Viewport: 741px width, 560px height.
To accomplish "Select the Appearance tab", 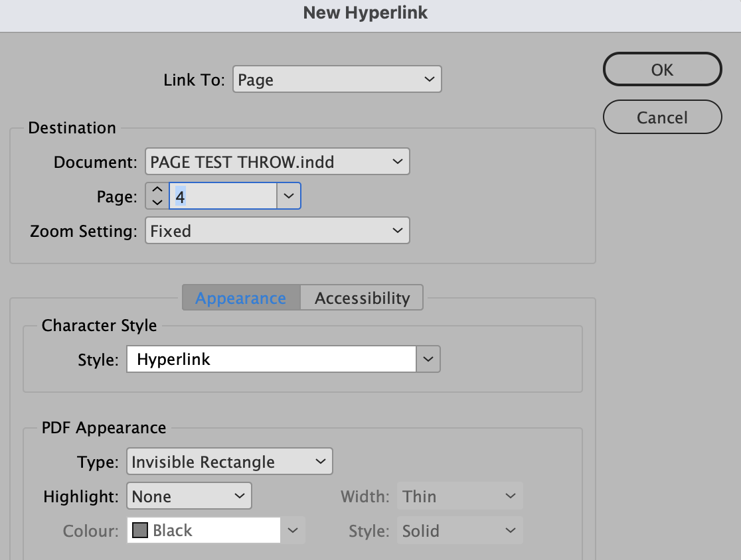I will coord(240,297).
